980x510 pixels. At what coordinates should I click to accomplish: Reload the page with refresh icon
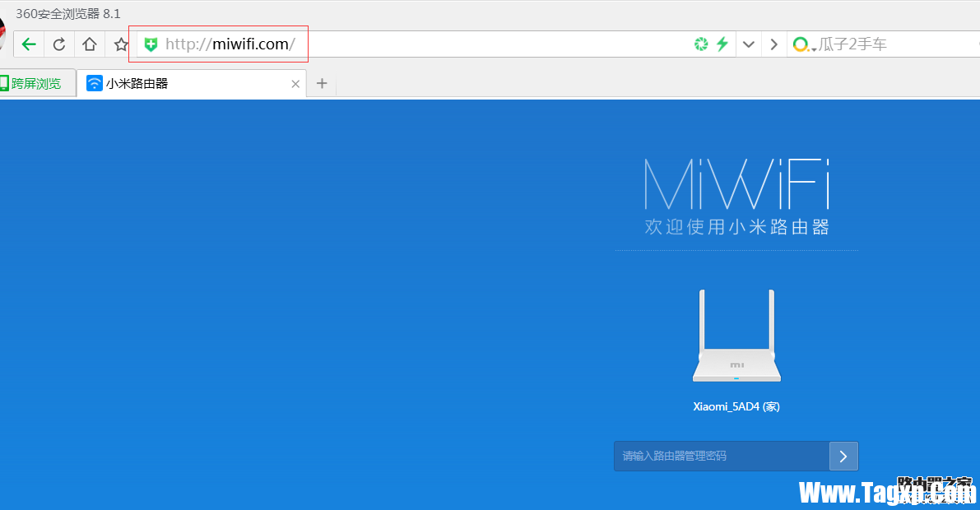59,44
